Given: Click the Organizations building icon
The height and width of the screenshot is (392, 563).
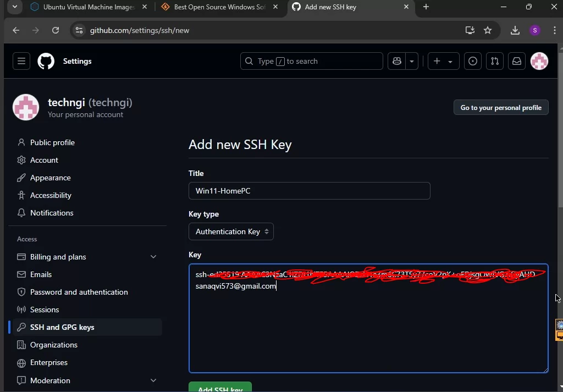Looking at the screenshot, I should click(21, 345).
